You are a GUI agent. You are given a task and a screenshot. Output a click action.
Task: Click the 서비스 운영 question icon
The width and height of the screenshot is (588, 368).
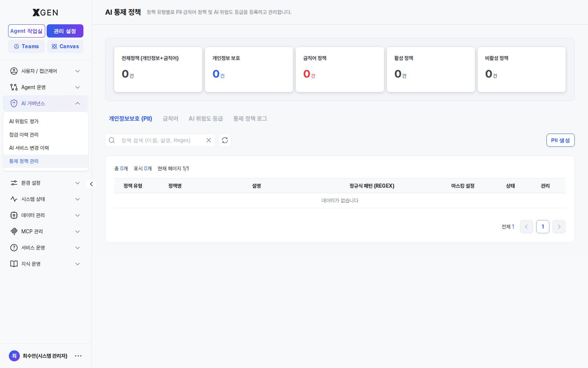point(14,248)
